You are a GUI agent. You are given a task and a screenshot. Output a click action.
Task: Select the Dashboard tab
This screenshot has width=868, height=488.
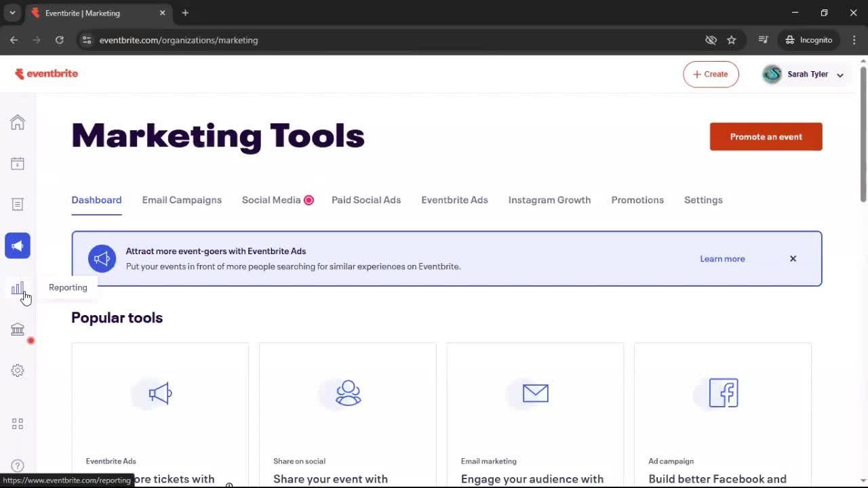tap(96, 200)
